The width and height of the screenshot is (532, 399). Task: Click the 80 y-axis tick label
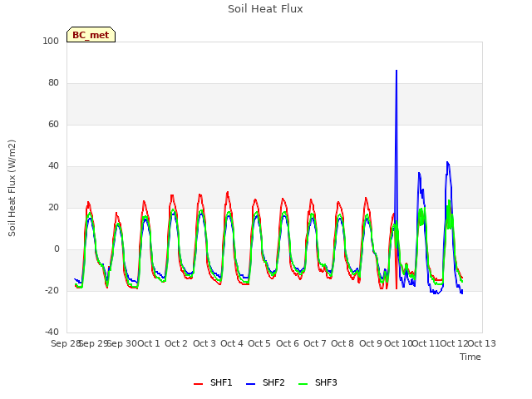(53, 83)
